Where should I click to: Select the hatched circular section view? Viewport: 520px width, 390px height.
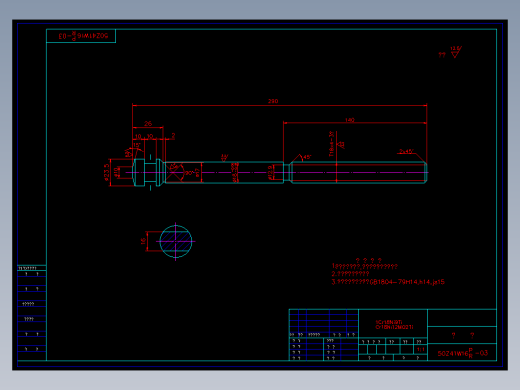176,241
